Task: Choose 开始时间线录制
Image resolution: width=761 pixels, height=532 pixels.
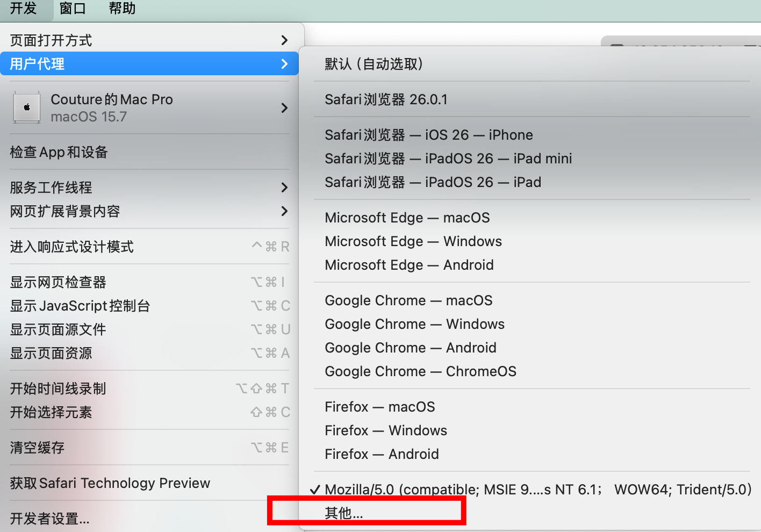Action: coord(149,389)
